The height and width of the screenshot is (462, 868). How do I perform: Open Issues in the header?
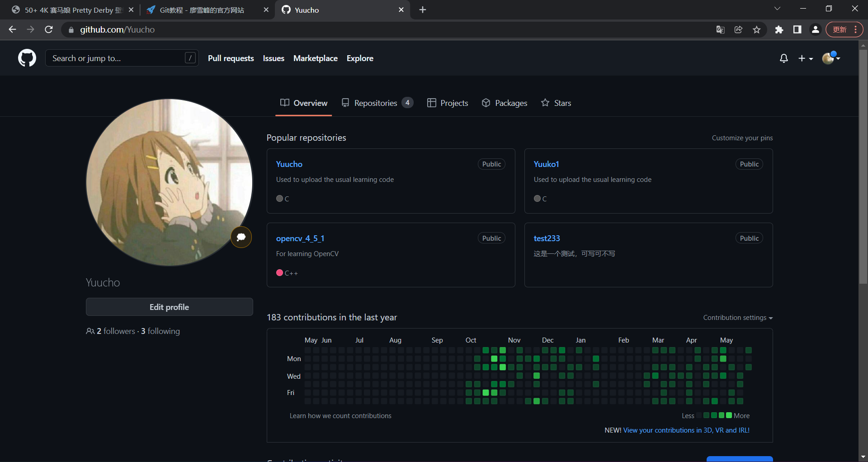coord(274,58)
